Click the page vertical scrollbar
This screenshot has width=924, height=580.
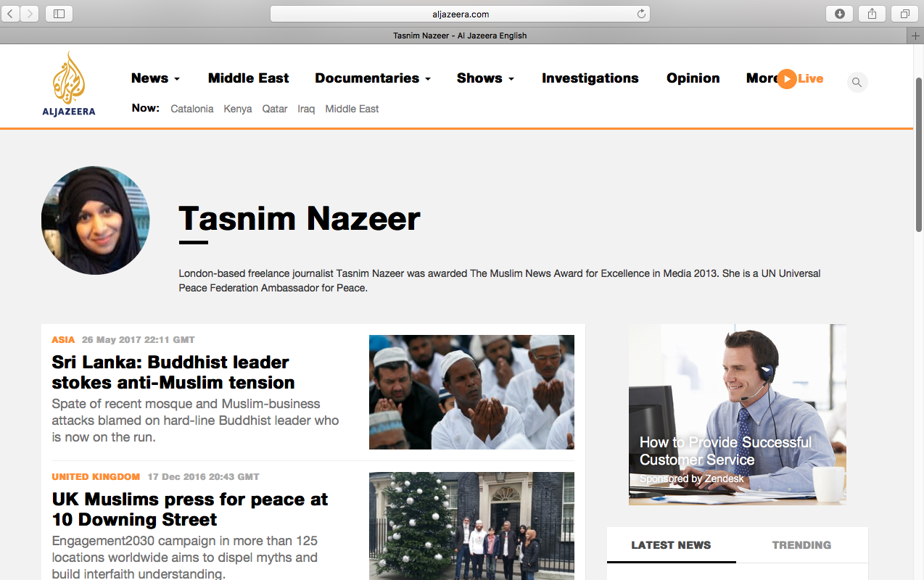click(x=919, y=154)
